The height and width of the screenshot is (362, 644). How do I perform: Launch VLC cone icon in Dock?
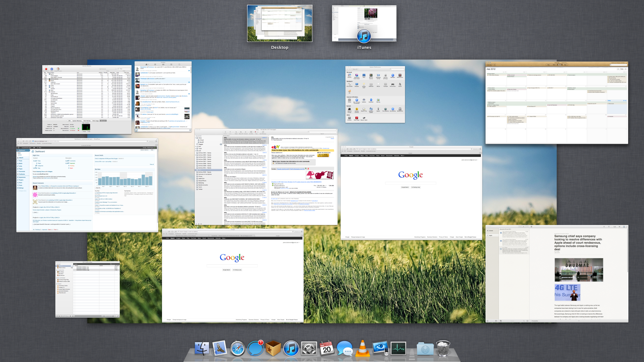coord(363,349)
